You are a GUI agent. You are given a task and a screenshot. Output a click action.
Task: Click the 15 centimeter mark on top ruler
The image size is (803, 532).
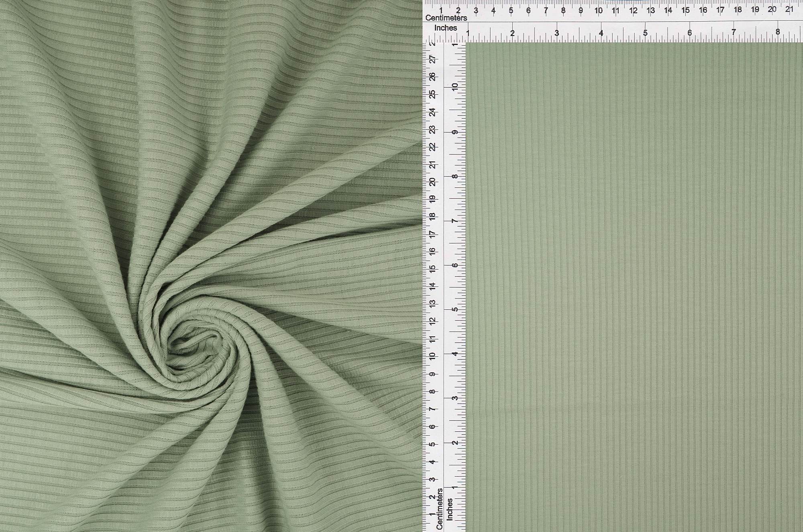coord(685,10)
